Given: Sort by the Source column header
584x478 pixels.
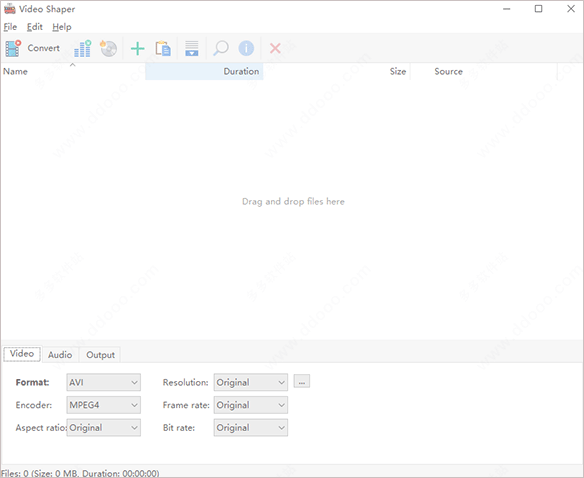Looking at the screenshot, I should click(x=483, y=71).
